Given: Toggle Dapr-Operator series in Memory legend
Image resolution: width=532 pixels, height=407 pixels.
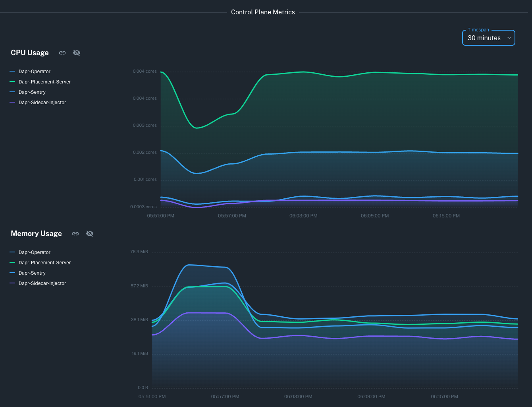Looking at the screenshot, I should coord(30,252).
